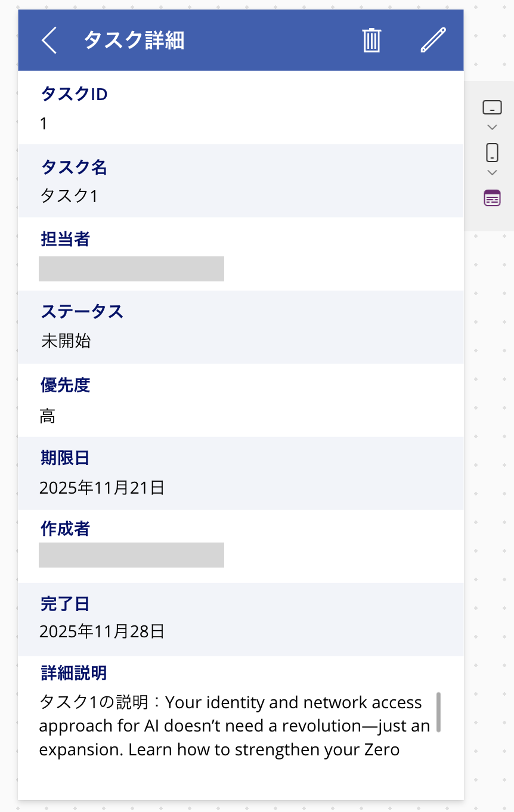Click the 完了日 date 2025年11月28日
The image size is (514, 812).
102,631
